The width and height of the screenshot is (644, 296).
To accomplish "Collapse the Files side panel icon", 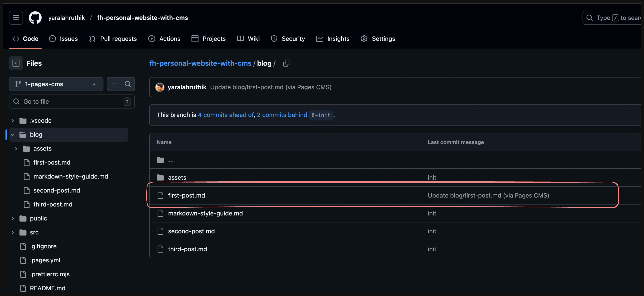I will (16, 63).
